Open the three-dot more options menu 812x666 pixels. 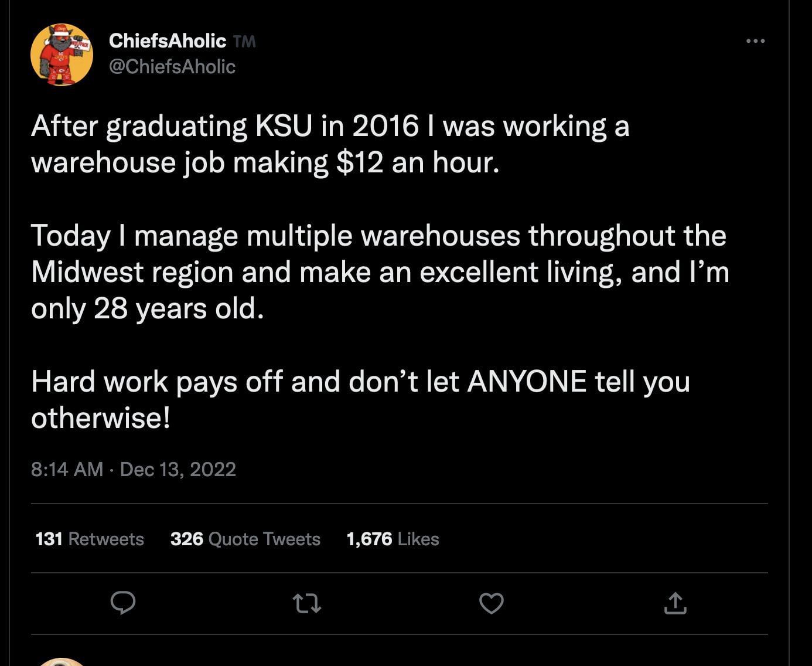[755, 41]
